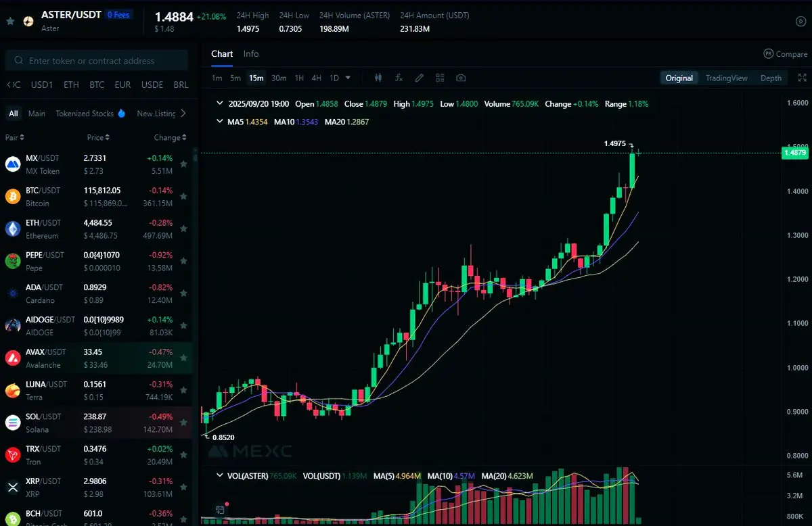Sort the list by Price

(x=97, y=138)
